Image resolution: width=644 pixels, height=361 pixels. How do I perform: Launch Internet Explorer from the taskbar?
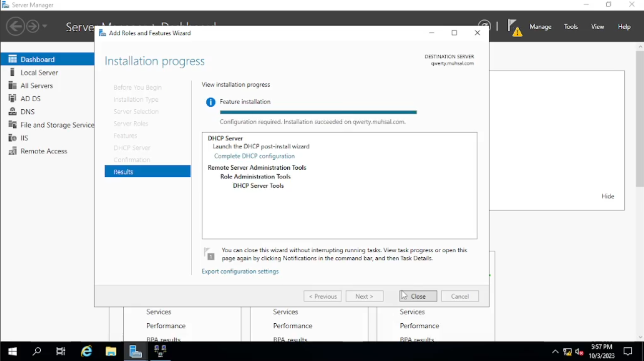click(x=87, y=351)
